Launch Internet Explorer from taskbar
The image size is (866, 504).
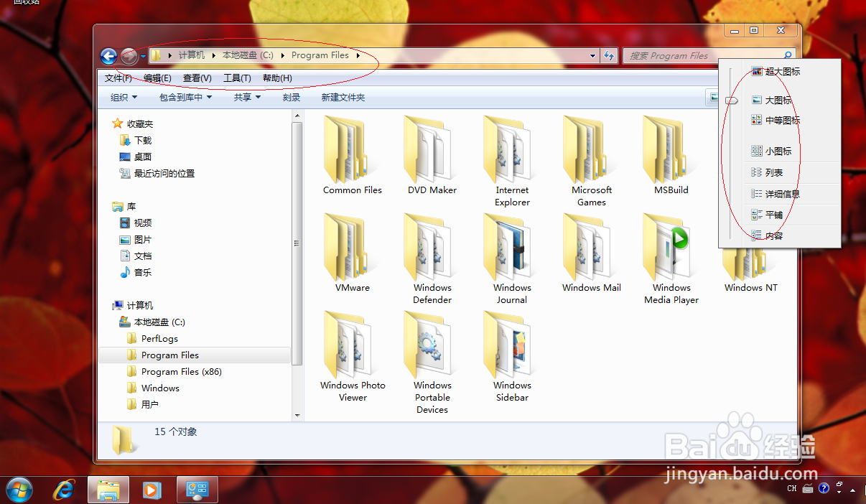[64, 490]
